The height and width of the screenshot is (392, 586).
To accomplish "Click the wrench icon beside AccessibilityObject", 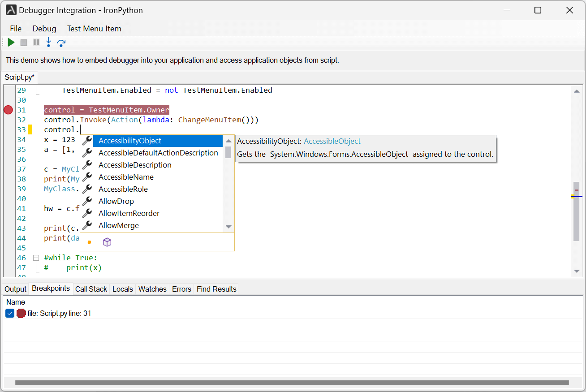I will coord(87,141).
